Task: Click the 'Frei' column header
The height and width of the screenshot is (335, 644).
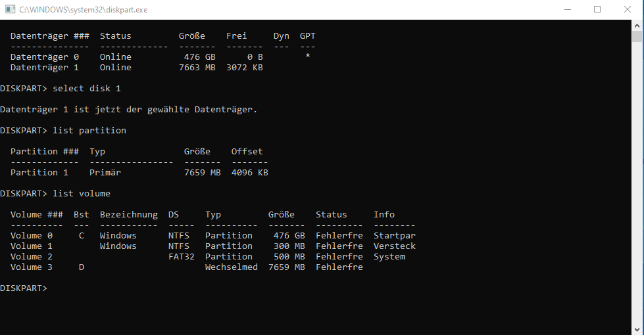Action: click(x=237, y=36)
